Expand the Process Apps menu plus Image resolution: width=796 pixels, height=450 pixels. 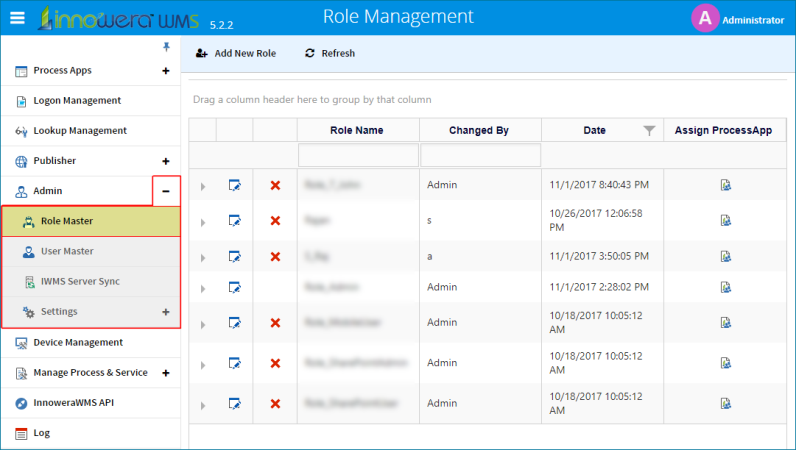click(x=165, y=71)
